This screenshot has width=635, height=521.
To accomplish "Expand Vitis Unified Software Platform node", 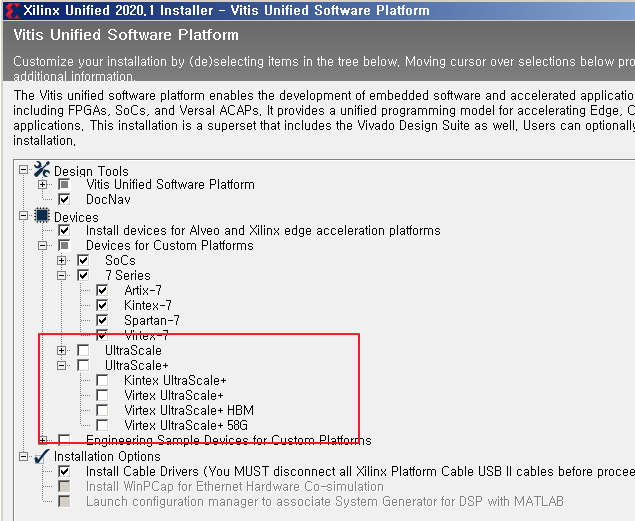I will [43, 185].
